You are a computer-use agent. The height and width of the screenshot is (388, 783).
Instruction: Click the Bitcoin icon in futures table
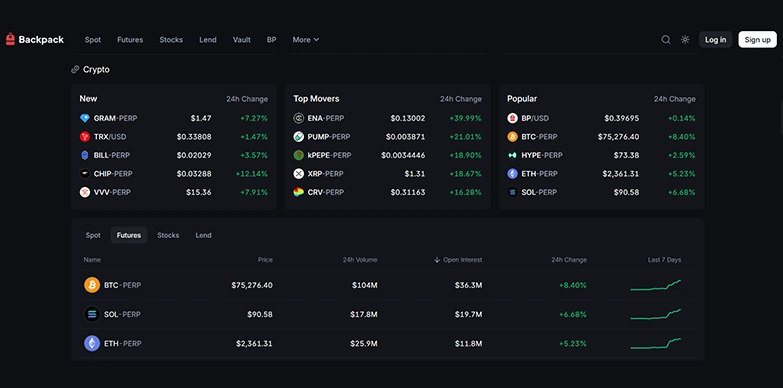[x=92, y=285]
